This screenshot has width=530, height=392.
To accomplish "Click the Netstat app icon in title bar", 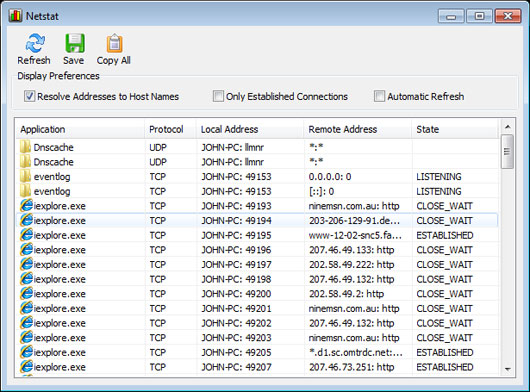I will [16, 16].
